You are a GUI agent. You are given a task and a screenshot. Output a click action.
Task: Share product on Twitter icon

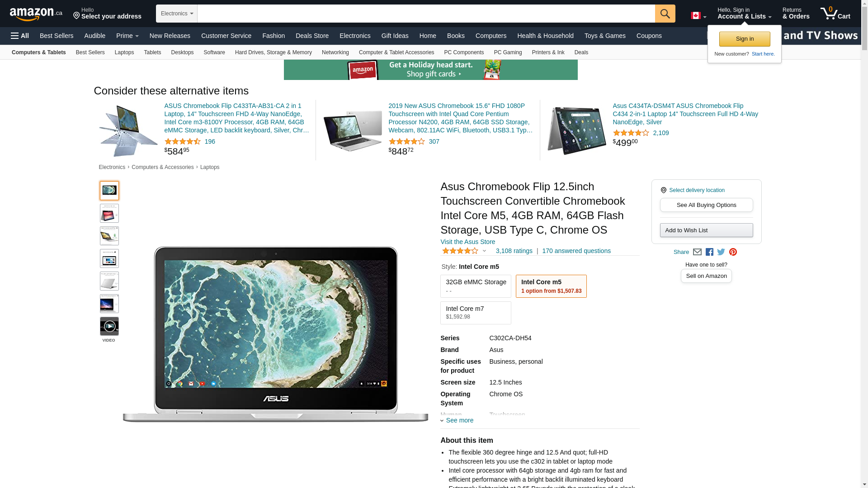click(x=721, y=252)
